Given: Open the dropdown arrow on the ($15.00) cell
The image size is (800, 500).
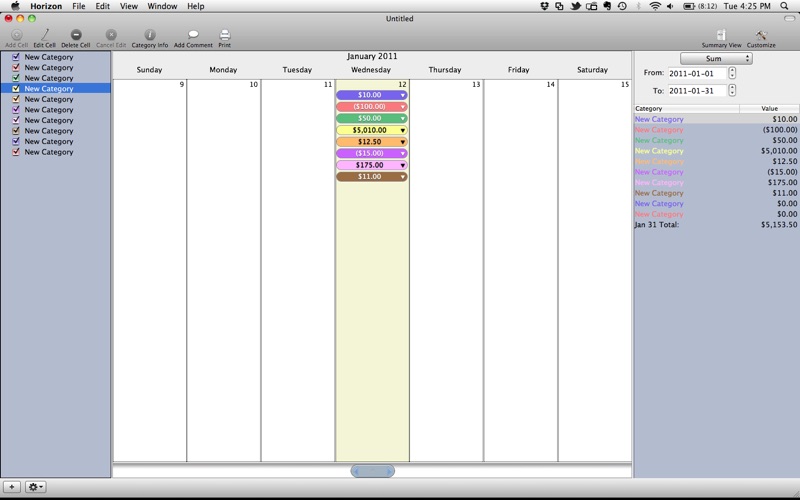Looking at the screenshot, I should [x=403, y=154].
